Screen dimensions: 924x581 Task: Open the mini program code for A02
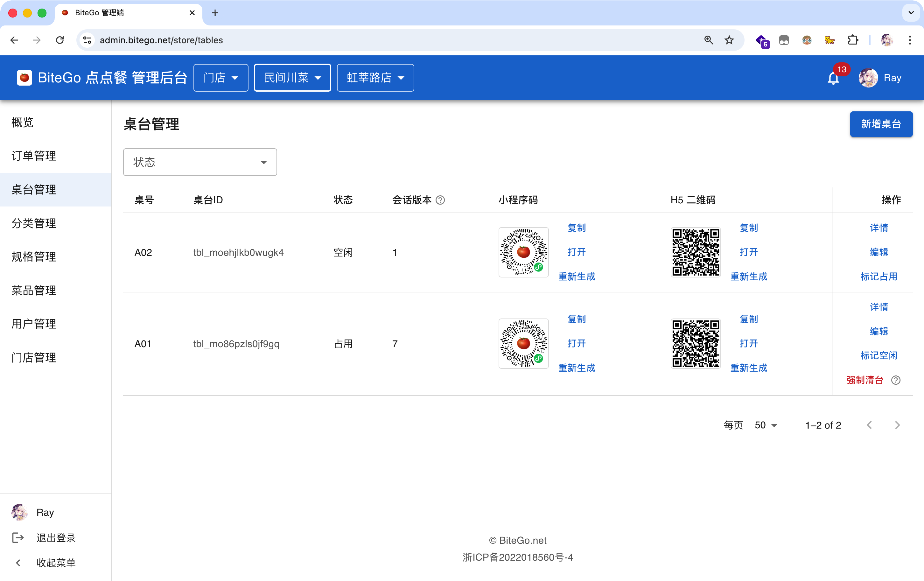click(x=576, y=252)
